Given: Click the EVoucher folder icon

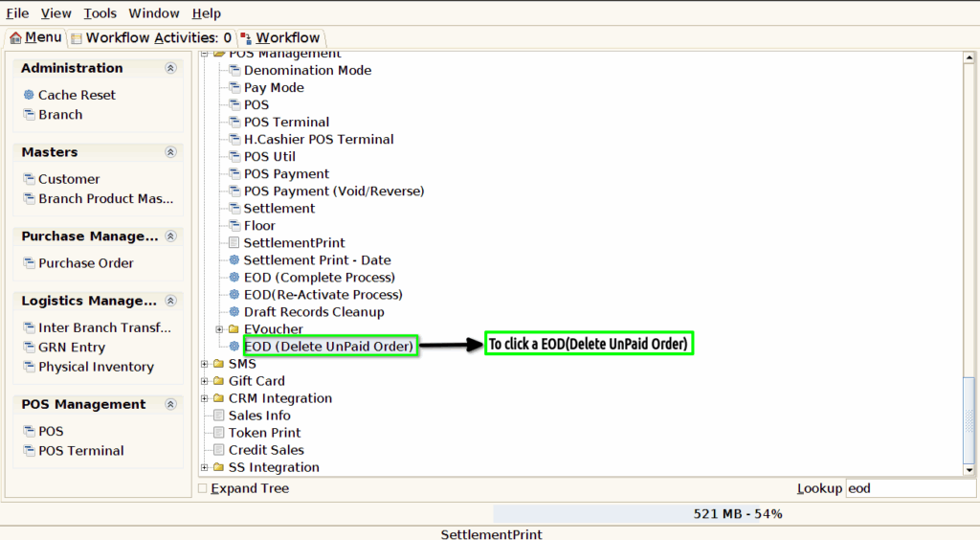Looking at the screenshot, I should pyautogui.click(x=234, y=328).
